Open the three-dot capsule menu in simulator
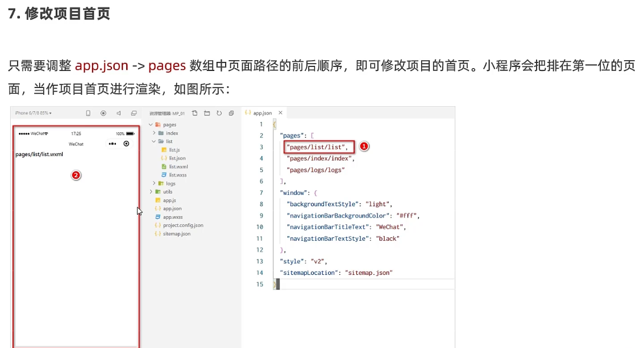This screenshot has width=644, height=348. coord(113,144)
